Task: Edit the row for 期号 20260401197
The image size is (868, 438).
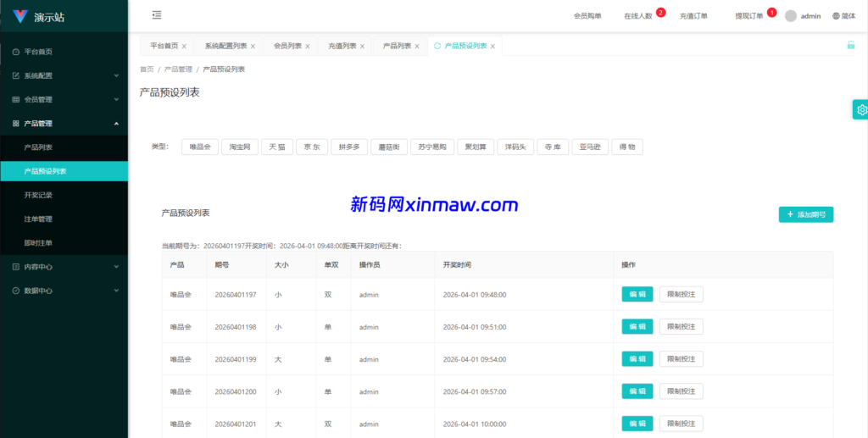Action: [x=637, y=294]
